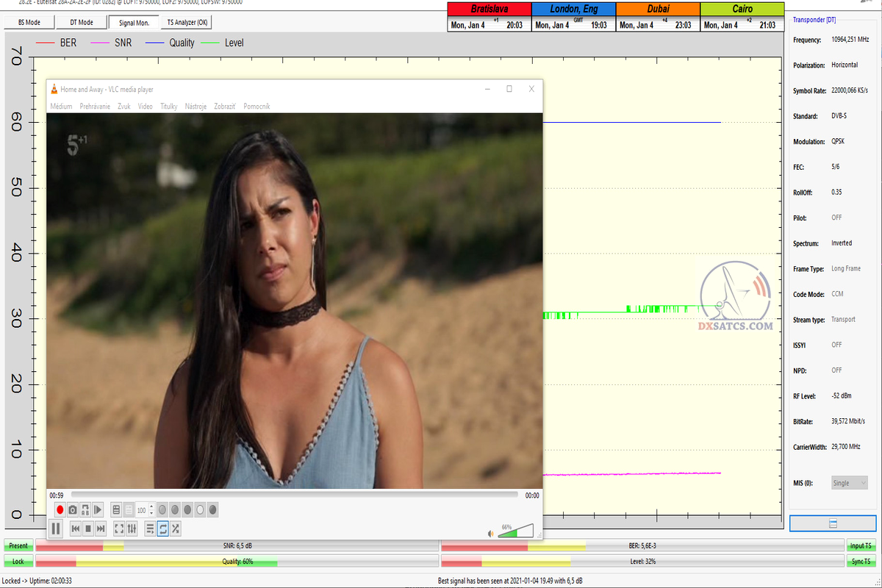Click the VLC volume slider

point(516,531)
